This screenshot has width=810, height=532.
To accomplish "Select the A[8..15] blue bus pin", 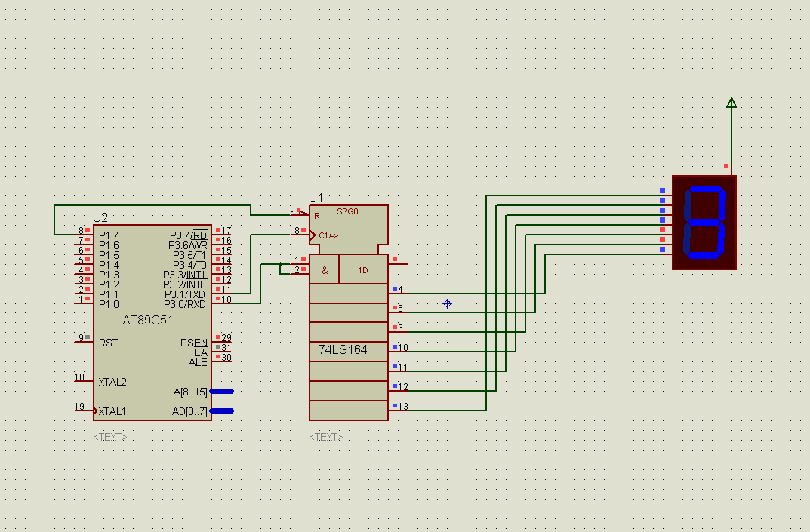I will [222, 392].
